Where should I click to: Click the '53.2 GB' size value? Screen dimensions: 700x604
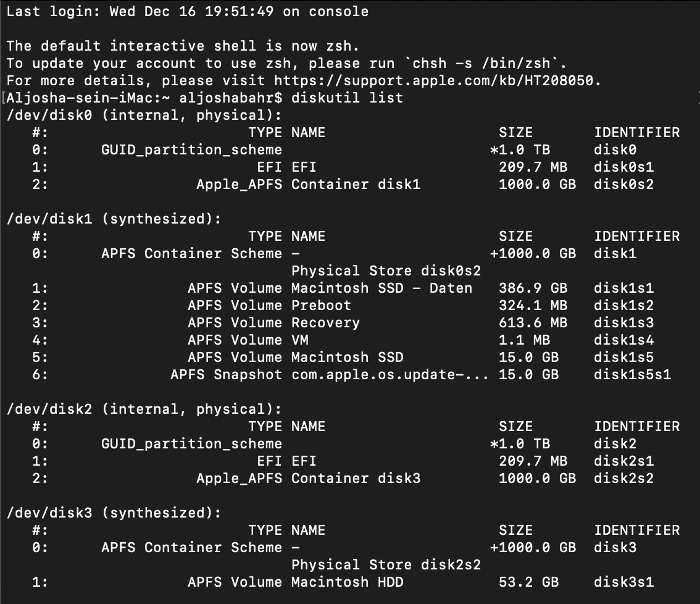[x=528, y=582]
